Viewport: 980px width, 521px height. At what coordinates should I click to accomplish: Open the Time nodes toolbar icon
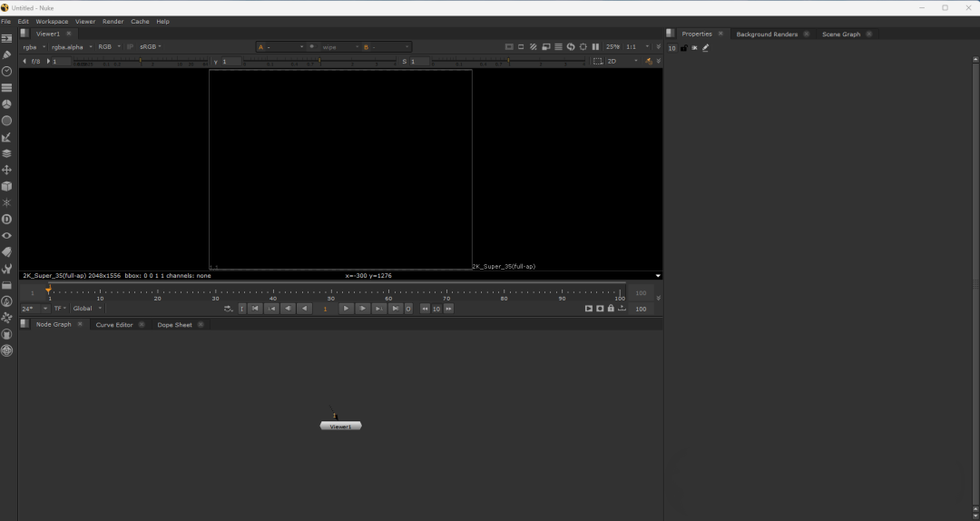[x=6, y=72]
